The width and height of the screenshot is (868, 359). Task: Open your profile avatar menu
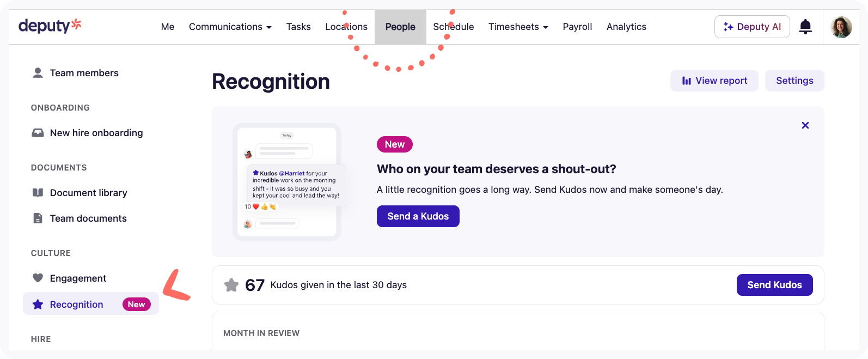coord(841,26)
